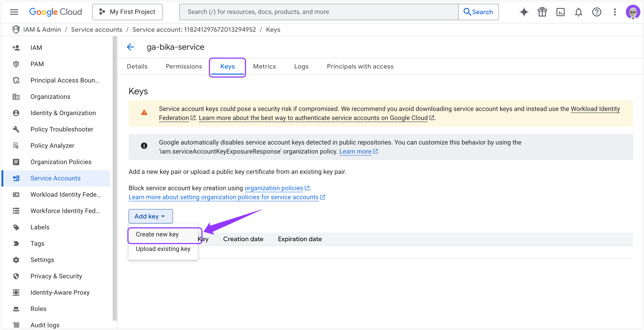Viewport: 644px width, 330px height.
Task: Open the My First Project selector
Action: coord(127,12)
